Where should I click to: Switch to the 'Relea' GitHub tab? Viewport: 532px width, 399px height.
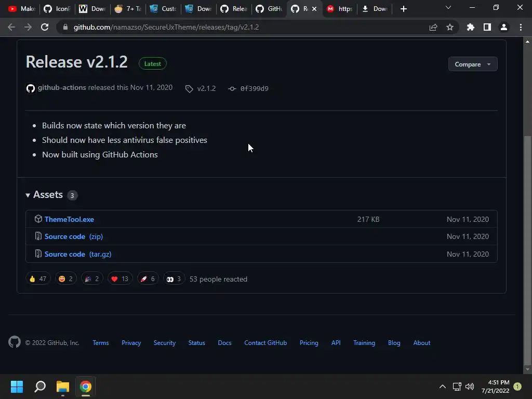click(234, 9)
